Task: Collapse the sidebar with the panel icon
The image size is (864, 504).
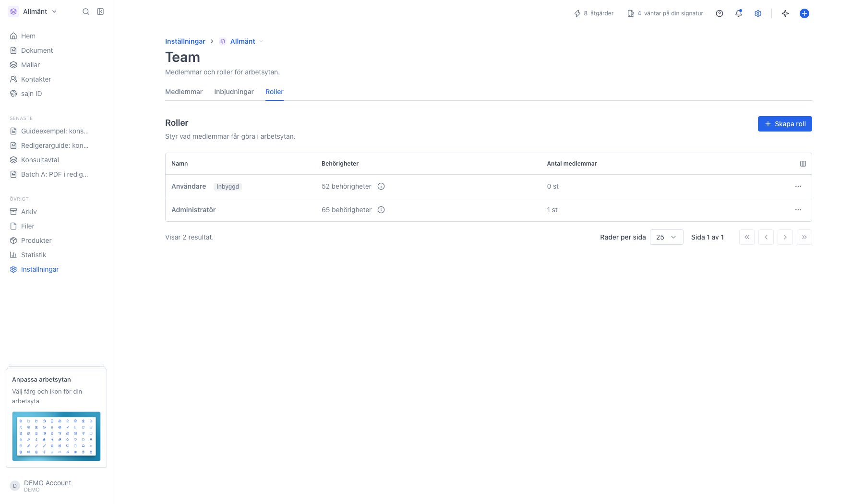Action: click(x=100, y=12)
